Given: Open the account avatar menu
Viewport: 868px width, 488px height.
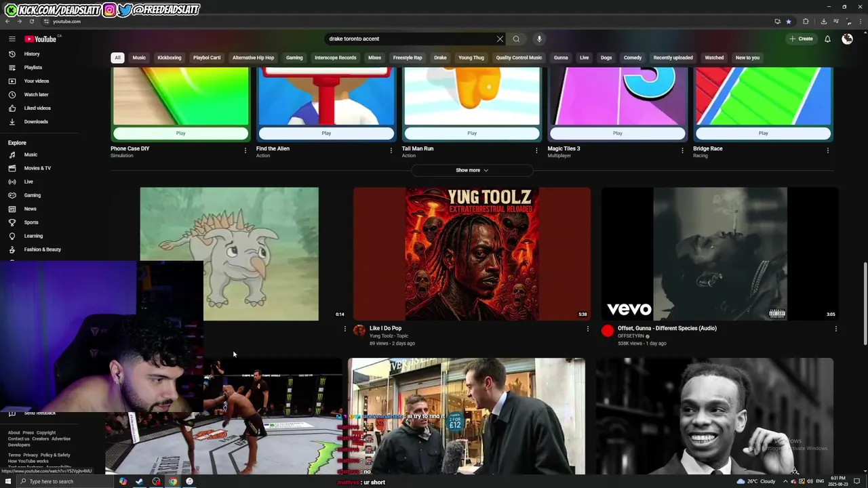Looking at the screenshot, I should click(847, 39).
